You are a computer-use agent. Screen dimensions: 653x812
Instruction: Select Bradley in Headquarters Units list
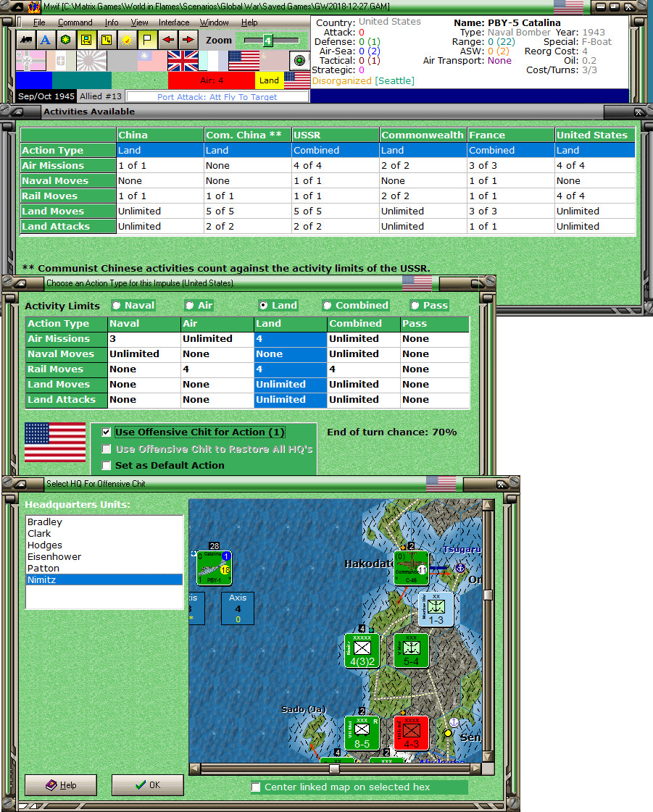point(104,522)
